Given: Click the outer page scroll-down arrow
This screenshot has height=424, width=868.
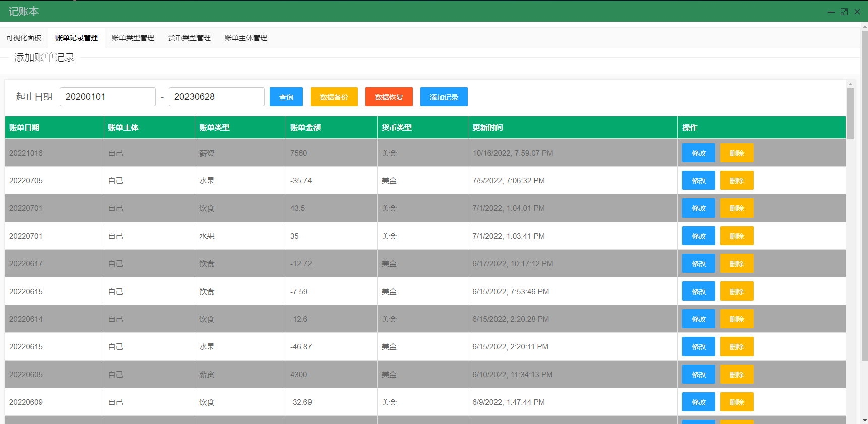Looking at the screenshot, I should coord(864,420).
